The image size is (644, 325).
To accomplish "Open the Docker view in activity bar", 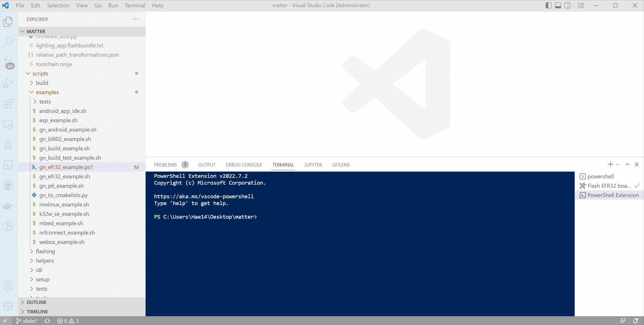I will 8,206.
